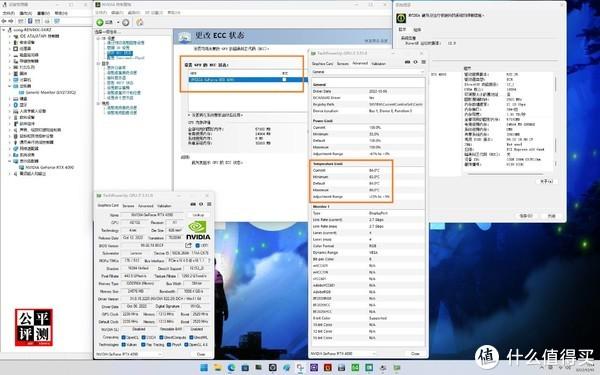The width and height of the screenshot is (600, 375).
Task: Click the Close button in small GPU-Z window
Action: (201, 354)
